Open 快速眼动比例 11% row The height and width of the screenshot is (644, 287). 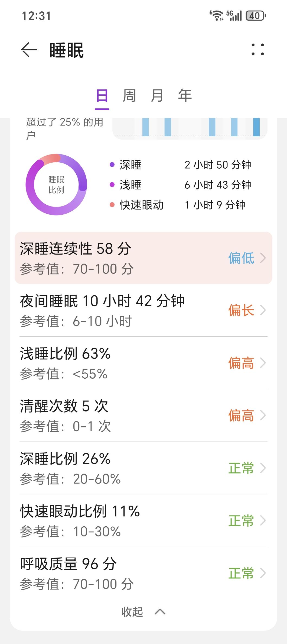[143, 521]
